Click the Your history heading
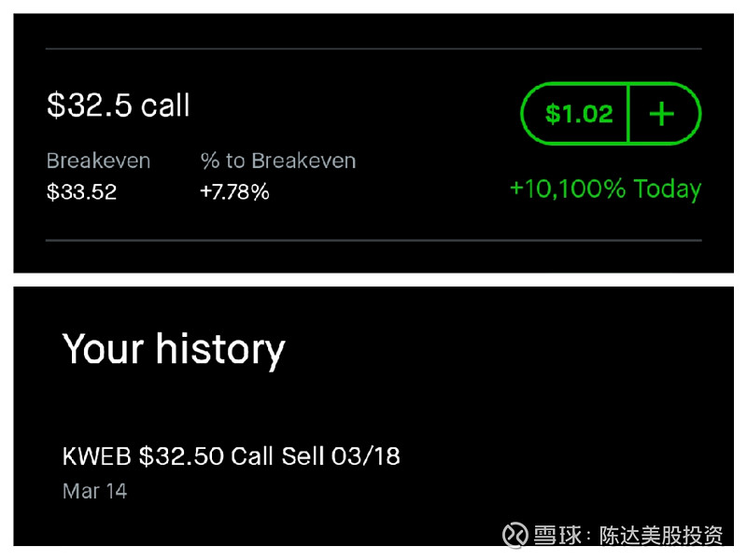Viewport: 747px width, 560px height. [174, 350]
